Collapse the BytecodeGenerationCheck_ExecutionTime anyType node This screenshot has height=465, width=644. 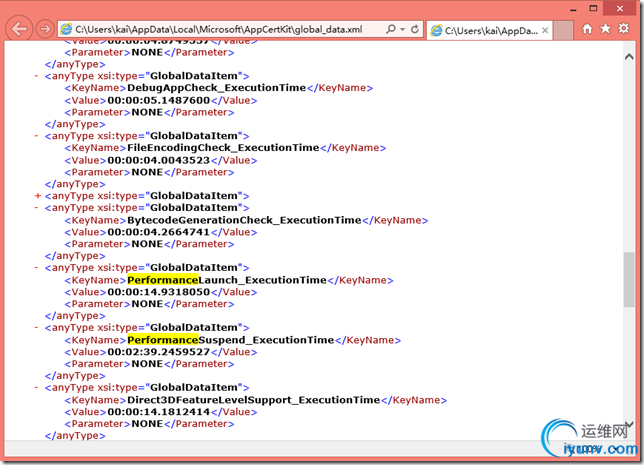click(37, 208)
